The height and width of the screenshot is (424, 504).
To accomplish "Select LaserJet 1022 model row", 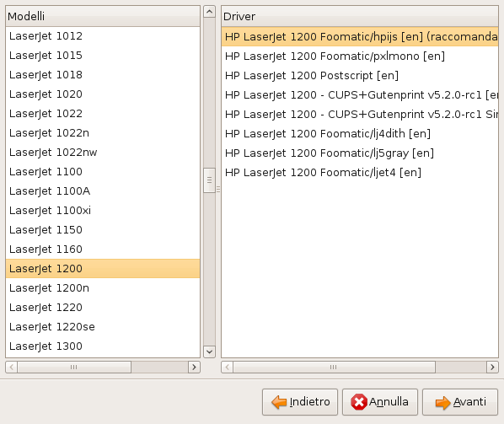I will pos(103,114).
